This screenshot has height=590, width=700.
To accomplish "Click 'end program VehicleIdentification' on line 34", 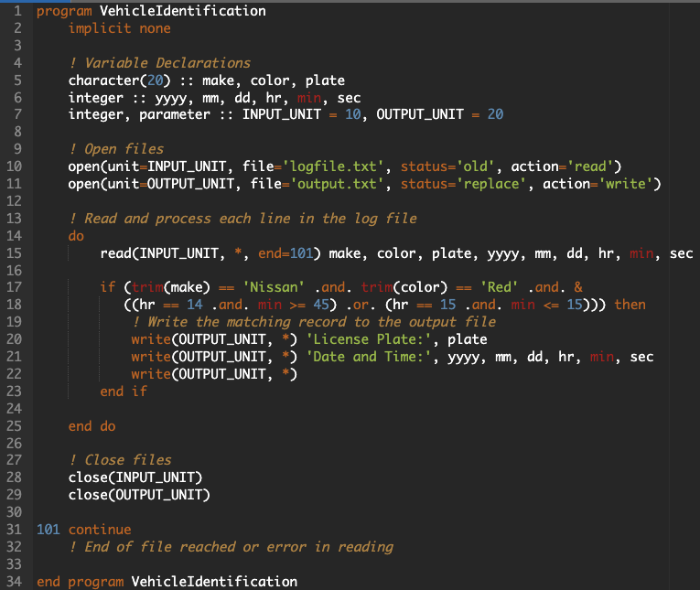I will [167, 582].
